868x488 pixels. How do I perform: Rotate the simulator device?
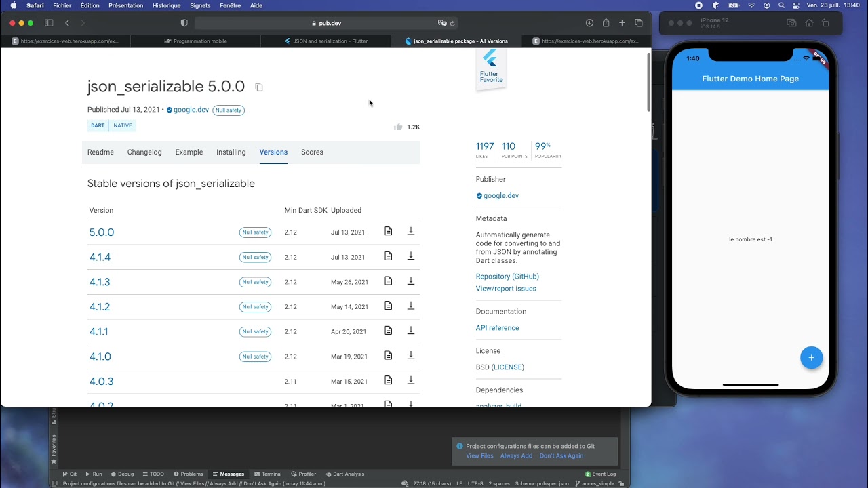[825, 23]
